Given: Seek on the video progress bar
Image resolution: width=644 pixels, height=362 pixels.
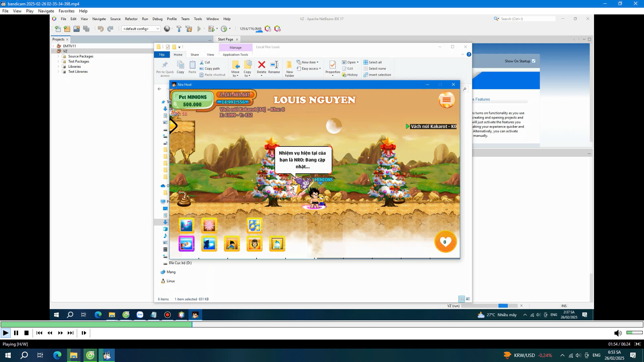Looking at the screenshot, I should click(322, 324).
